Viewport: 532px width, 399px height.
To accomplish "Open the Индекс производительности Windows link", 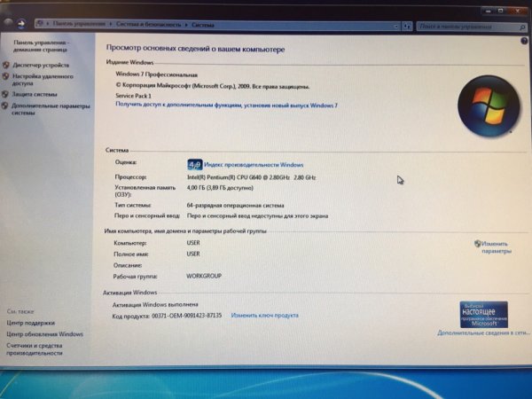I will tap(254, 165).
